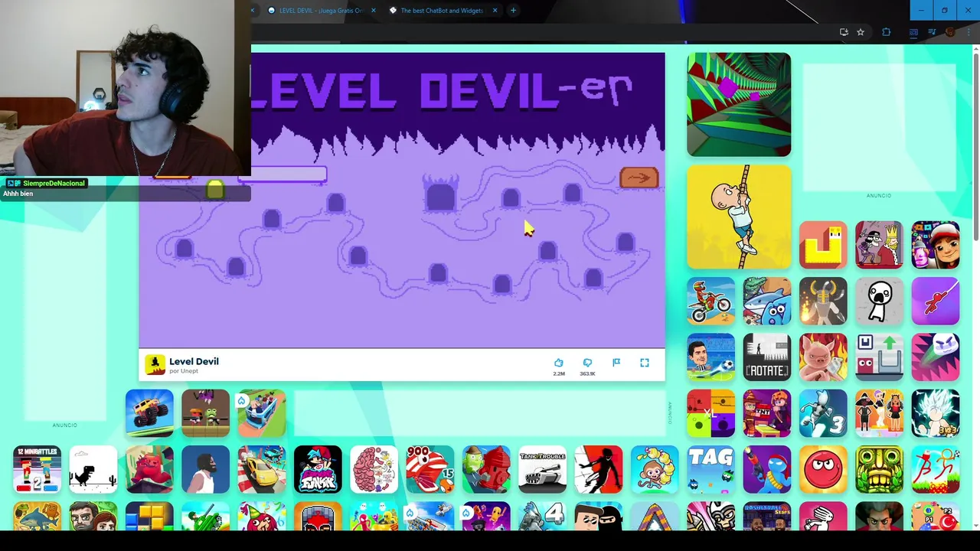Click the page vertical scrollbar
This screenshot has height=551, width=980.
point(975,145)
